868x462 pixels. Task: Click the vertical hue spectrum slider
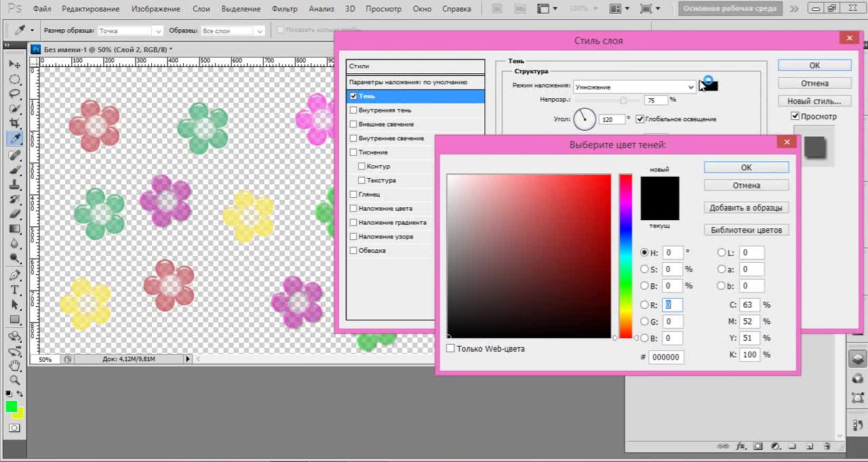[625, 256]
